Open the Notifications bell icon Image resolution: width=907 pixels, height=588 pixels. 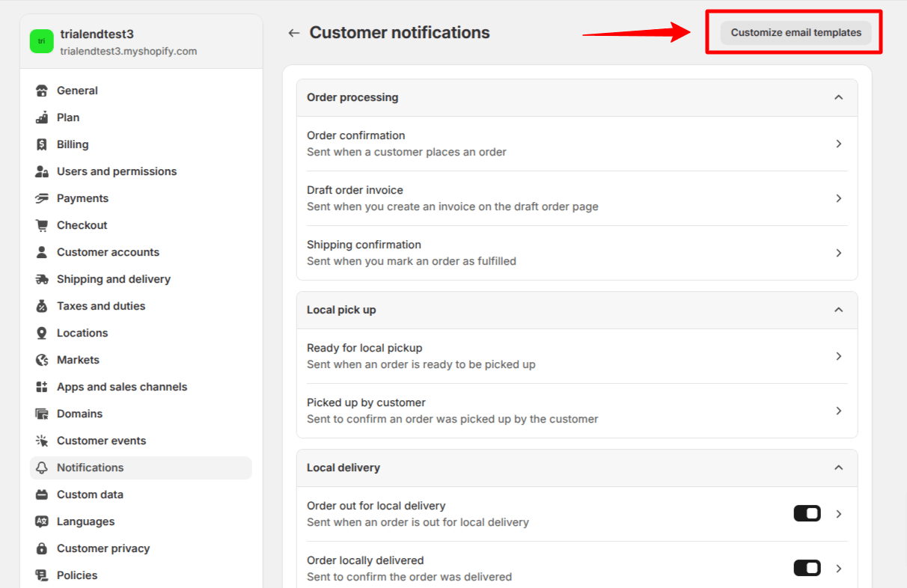43,468
